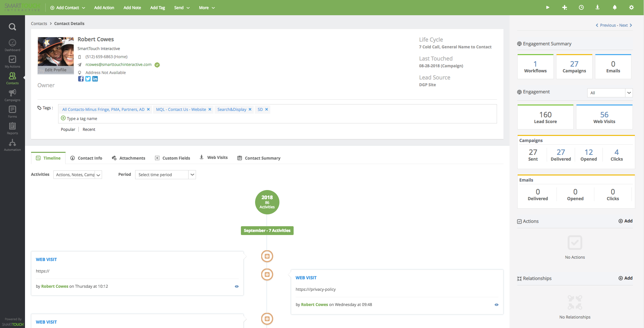
Task: Expand the More menu
Action: [207, 7]
